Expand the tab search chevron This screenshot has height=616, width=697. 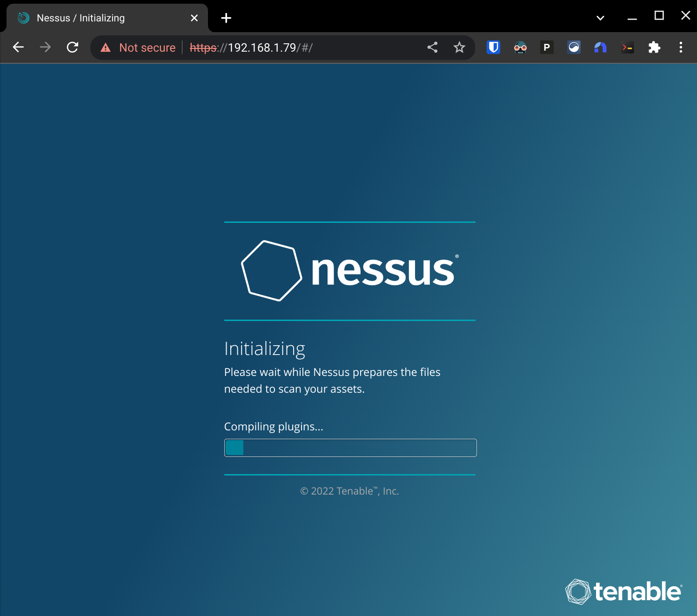(x=600, y=18)
